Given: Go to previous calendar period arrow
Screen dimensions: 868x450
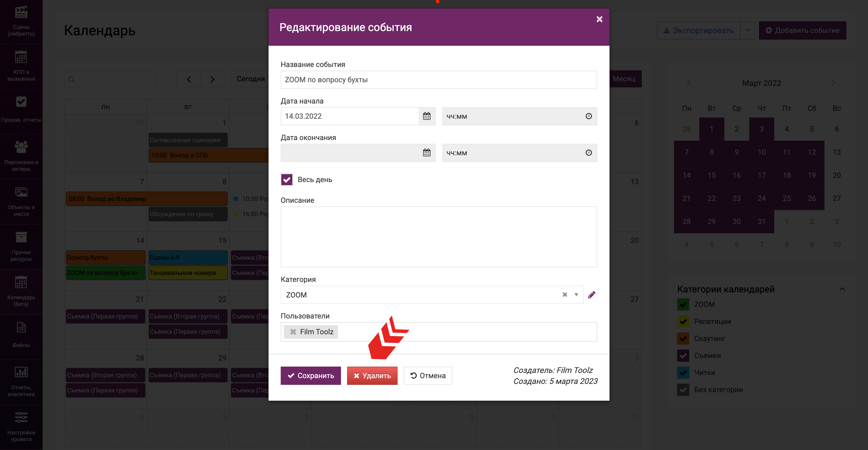Looking at the screenshot, I should tap(189, 79).
